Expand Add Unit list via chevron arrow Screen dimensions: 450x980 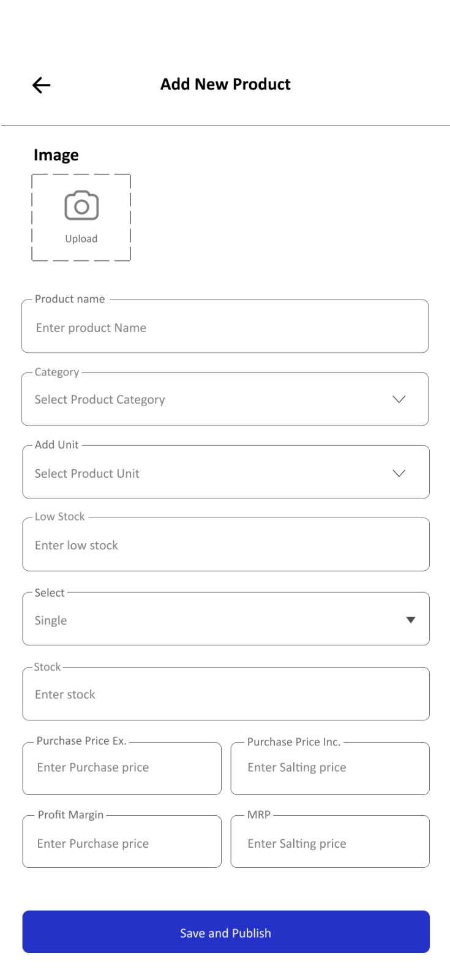point(399,473)
